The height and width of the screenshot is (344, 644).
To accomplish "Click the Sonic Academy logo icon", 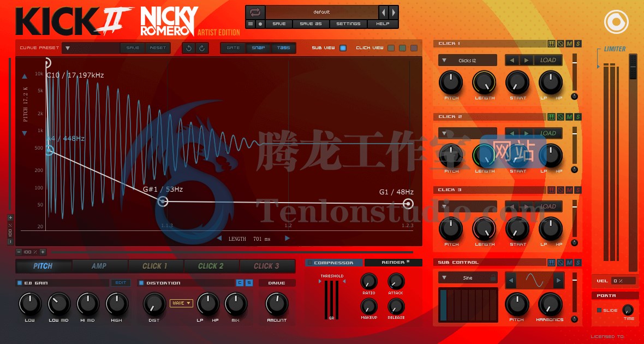I will coord(617,21).
